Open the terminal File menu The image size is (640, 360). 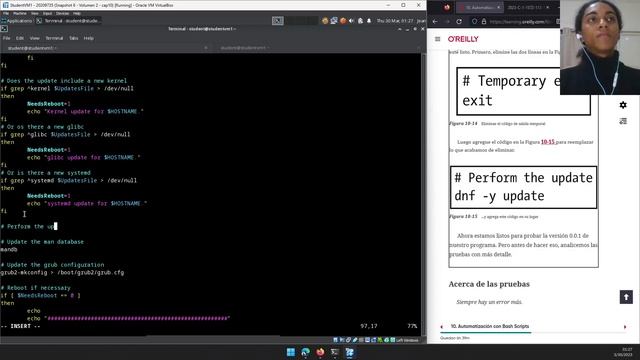click(x=7, y=38)
